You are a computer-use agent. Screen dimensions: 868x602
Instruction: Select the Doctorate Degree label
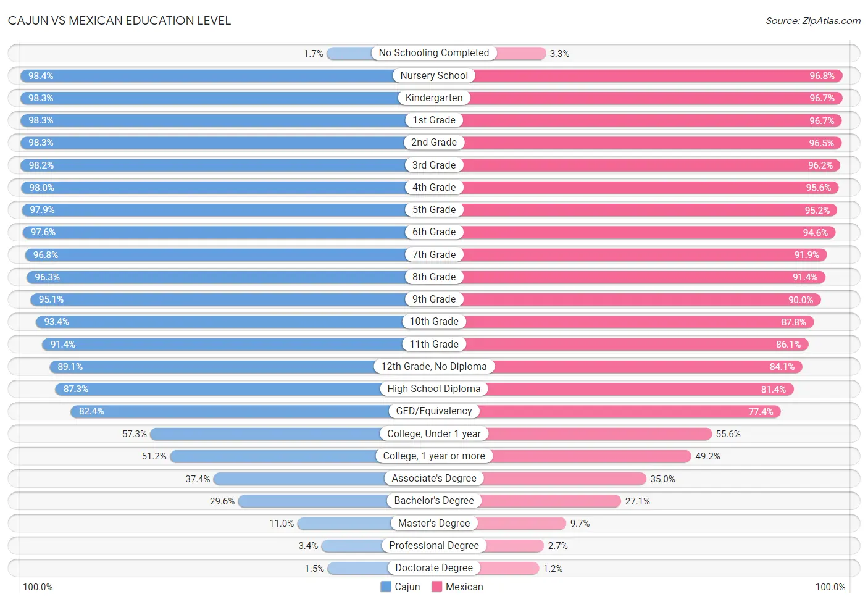pos(434,567)
